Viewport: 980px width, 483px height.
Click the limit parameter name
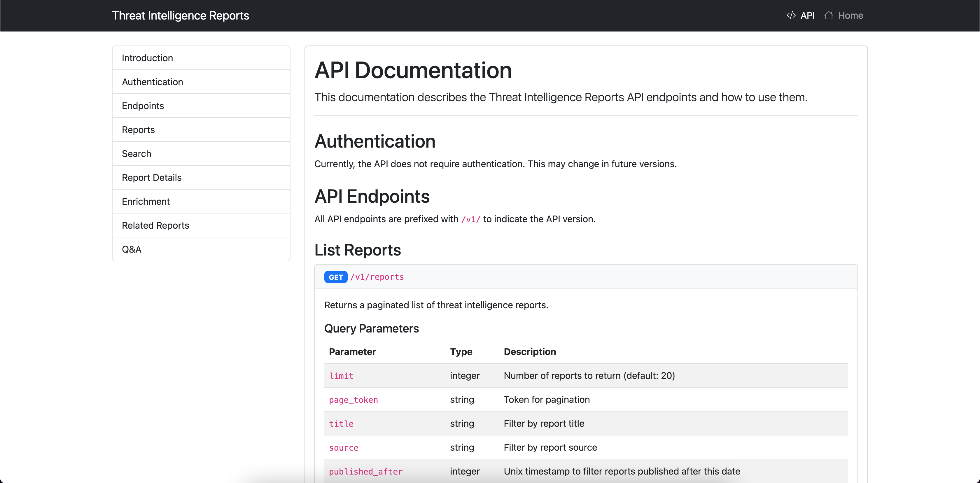[x=341, y=376]
